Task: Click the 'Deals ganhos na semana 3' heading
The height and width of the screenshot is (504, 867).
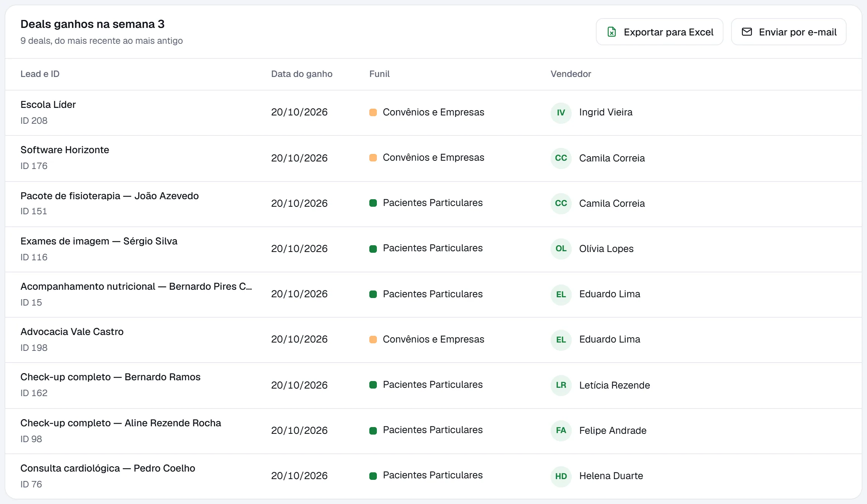Action: pyautogui.click(x=93, y=24)
